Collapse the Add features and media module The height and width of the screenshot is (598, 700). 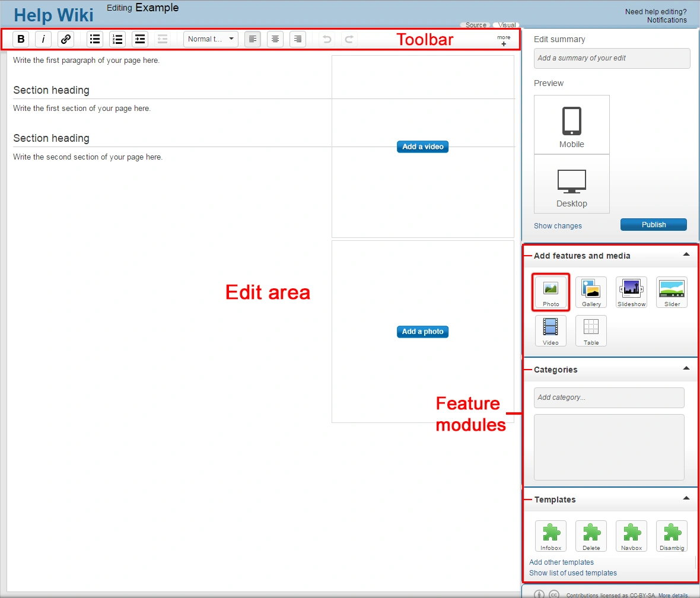click(686, 255)
